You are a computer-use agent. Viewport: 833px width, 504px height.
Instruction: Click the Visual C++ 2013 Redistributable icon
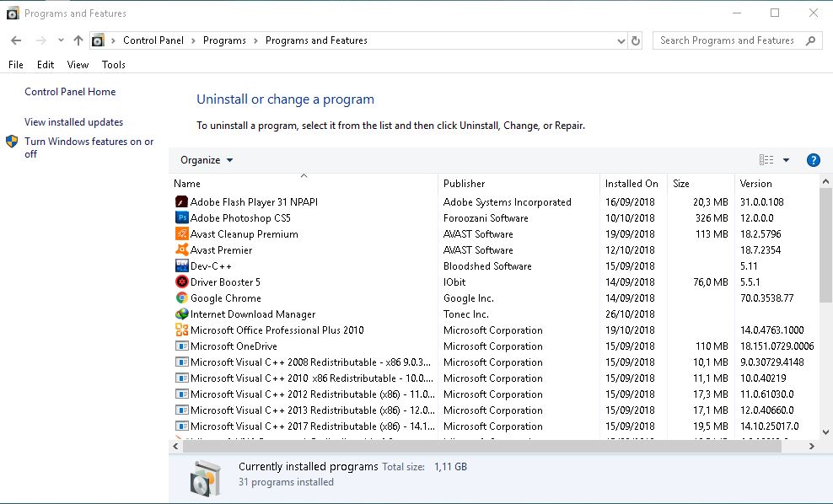pyautogui.click(x=181, y=410)
